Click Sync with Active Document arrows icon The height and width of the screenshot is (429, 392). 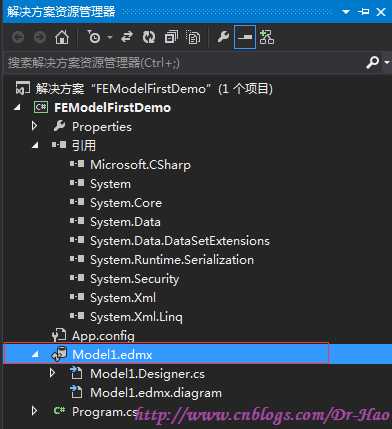(127, 37)
